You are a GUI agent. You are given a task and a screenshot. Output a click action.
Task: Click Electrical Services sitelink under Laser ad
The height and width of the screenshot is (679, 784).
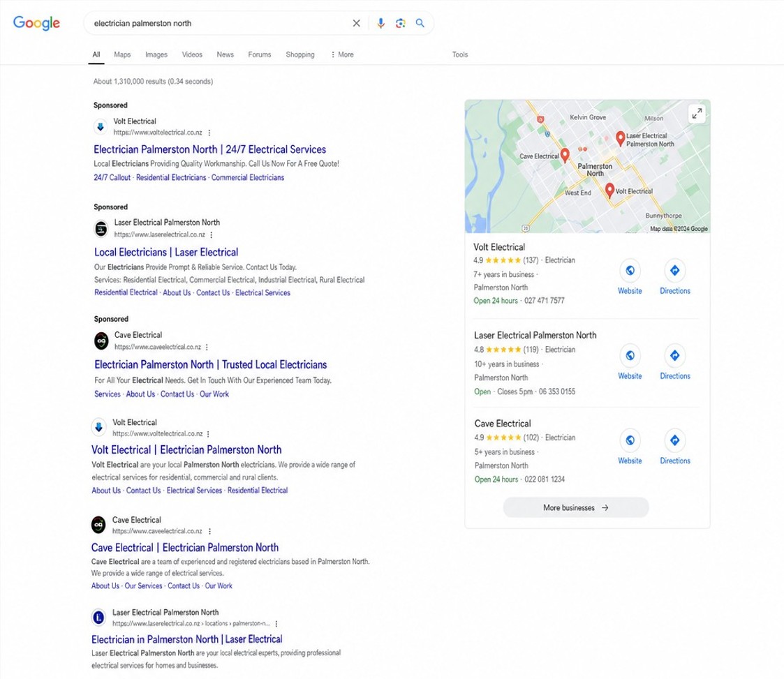262,293
